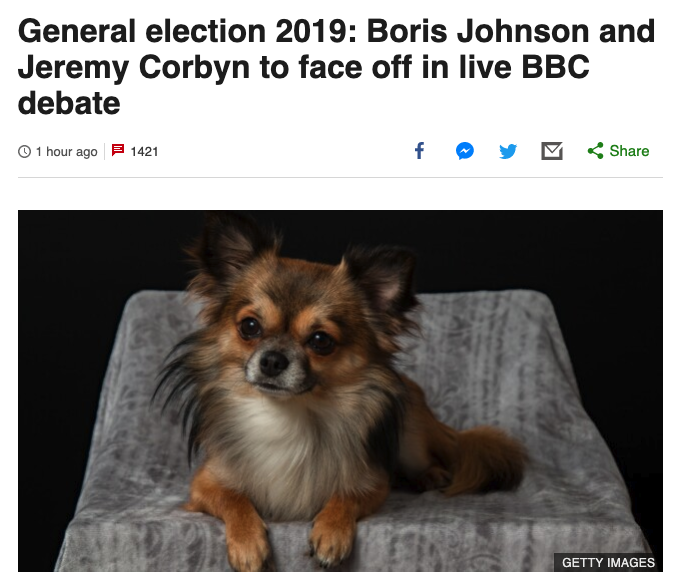Click the General election 2019 headline
675x586 pixels.
pyautogui.click(x=336, y=67)
